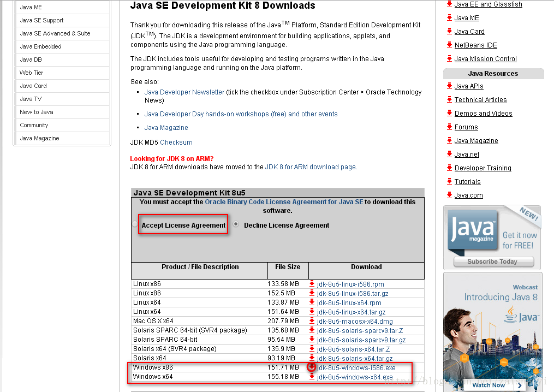The height and width of the screenshot is (392, 554).
Task: Click download icon beside jdk-8u5-linux-x64.rpm
Action: pos(312,302)
